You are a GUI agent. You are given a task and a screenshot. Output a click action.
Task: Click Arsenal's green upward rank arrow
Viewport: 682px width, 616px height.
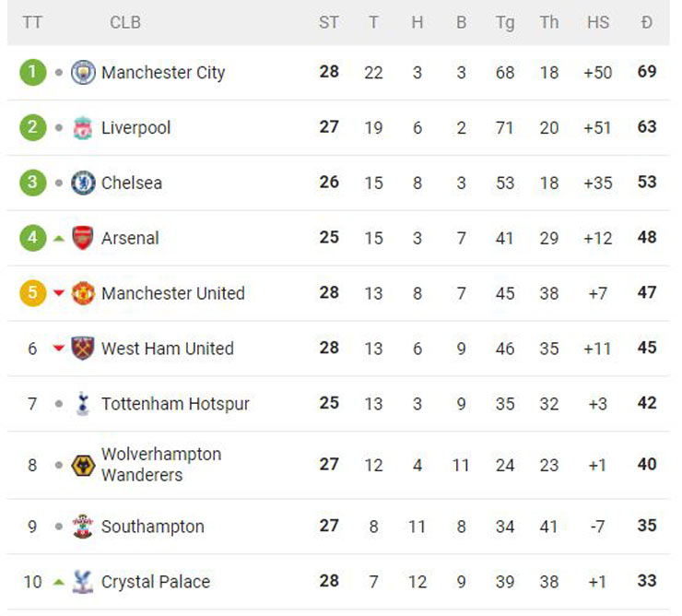[59, 239]
